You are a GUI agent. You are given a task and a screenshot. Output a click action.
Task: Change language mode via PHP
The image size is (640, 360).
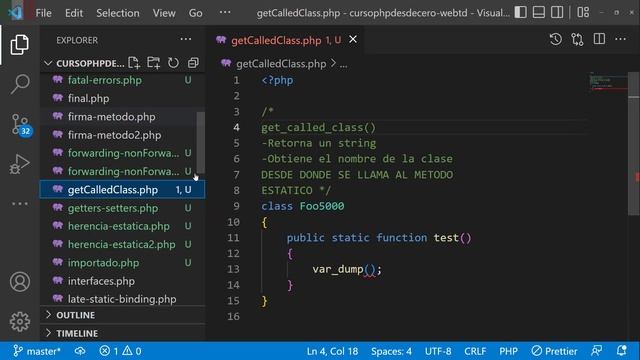[508, 351]
